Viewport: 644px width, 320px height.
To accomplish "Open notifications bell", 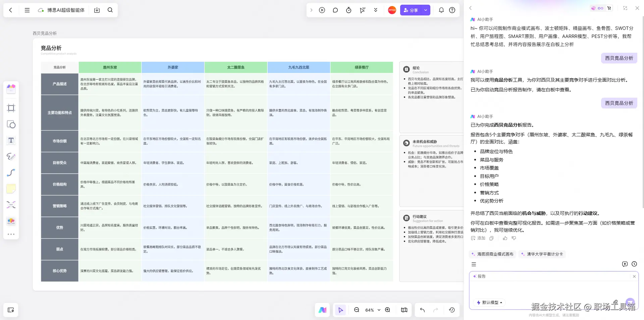I will (x=441, y=10).
